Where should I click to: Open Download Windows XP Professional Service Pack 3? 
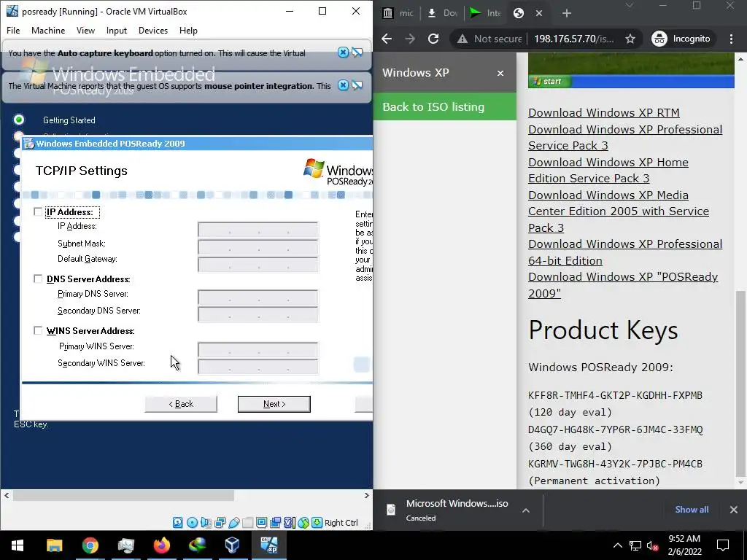[x=625, y=138]
